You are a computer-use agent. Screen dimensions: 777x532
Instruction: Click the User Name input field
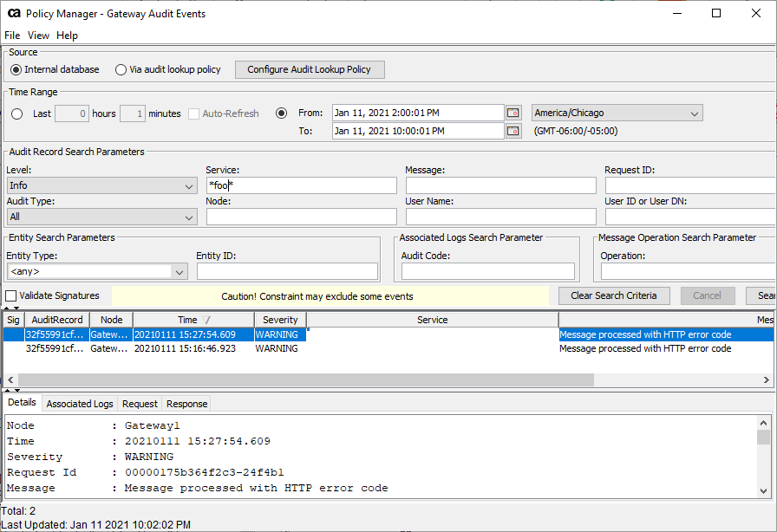501,217
